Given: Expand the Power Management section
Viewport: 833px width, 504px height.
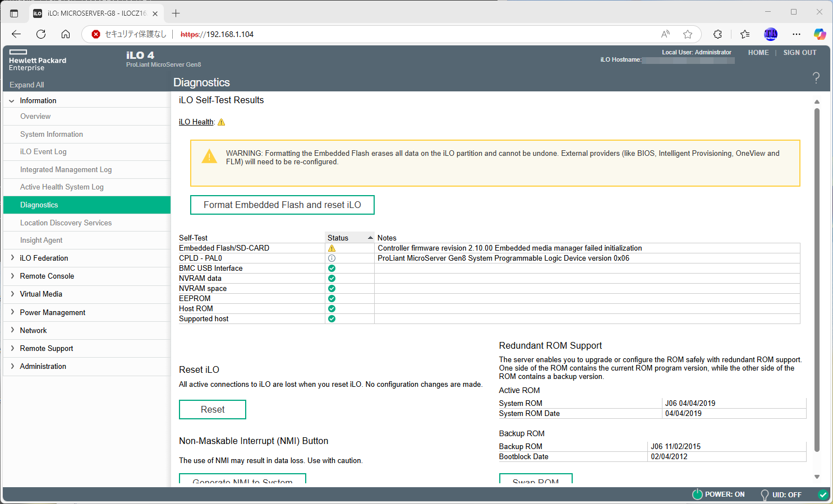Looking at the screenshot, I should coord(12,312).
